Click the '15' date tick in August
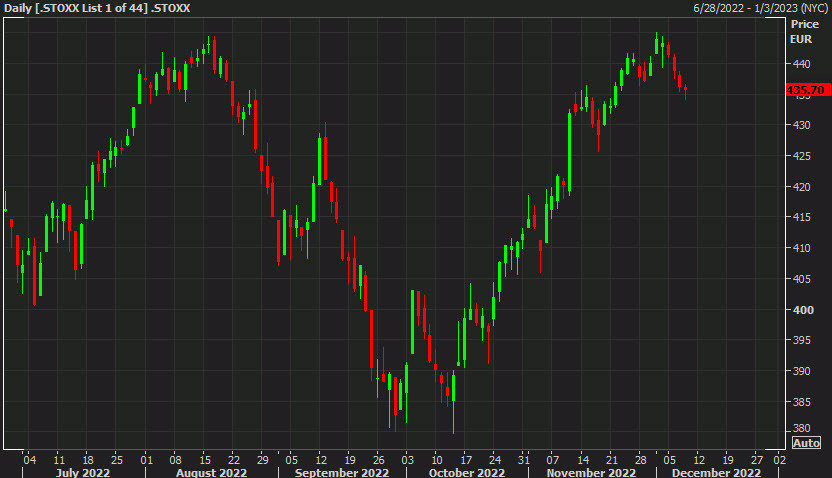 tap(205, 460)
